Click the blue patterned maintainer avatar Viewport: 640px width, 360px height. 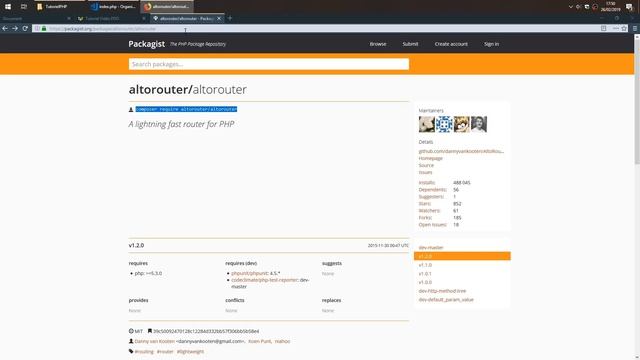444,124
